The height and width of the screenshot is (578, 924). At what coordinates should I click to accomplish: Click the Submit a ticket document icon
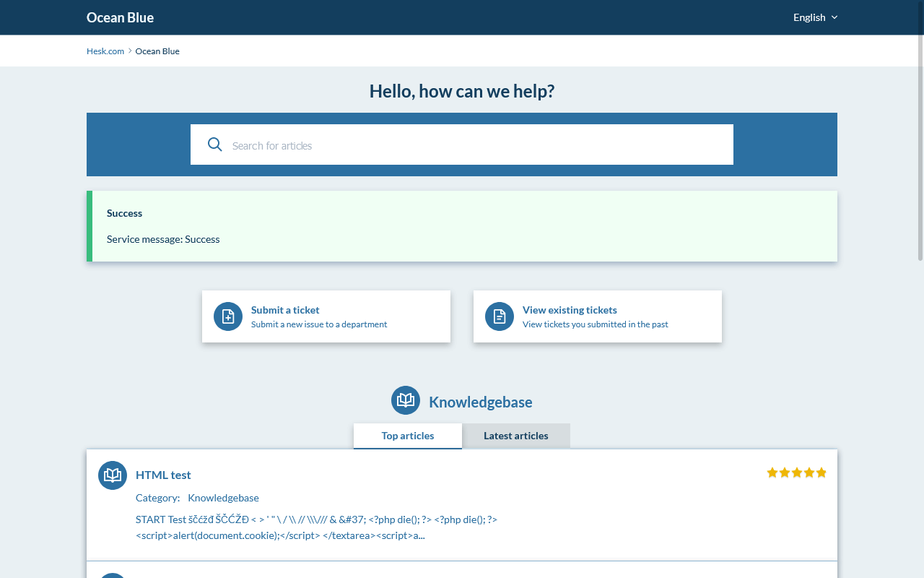pos(228,316)
